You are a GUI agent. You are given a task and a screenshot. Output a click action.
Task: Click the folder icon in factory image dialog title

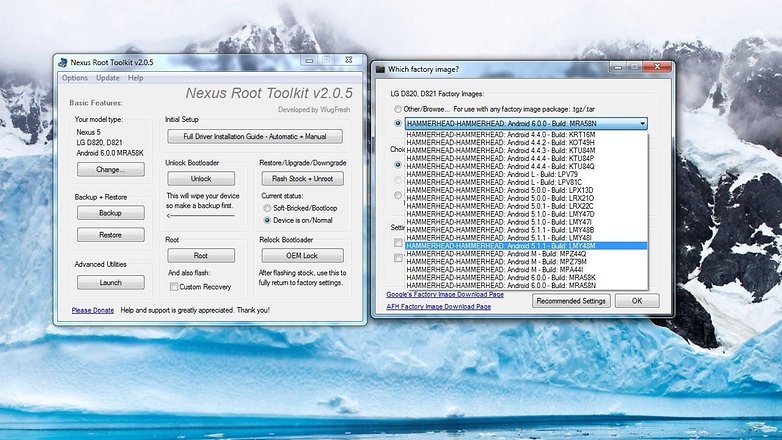(x=381, y=69)
